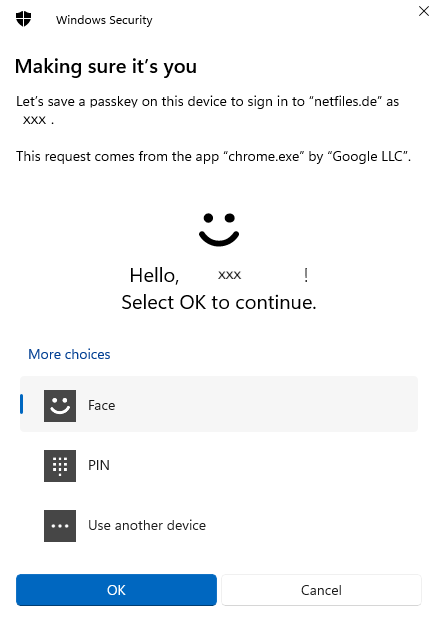
Task: Click the Making sure it's you heading
Action: pyautogui.click(x=106, y=66)
